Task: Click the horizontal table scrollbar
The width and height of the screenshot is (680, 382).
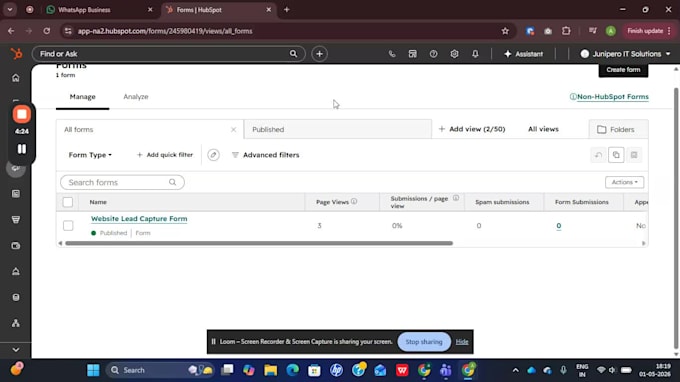Action: point(259,243)
